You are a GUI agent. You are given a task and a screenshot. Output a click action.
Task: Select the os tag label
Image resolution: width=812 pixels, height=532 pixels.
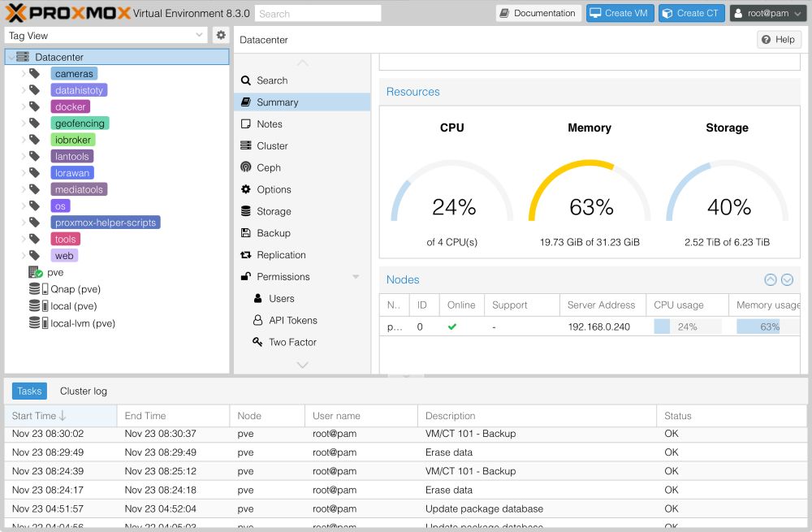click(x=60, y=206)
